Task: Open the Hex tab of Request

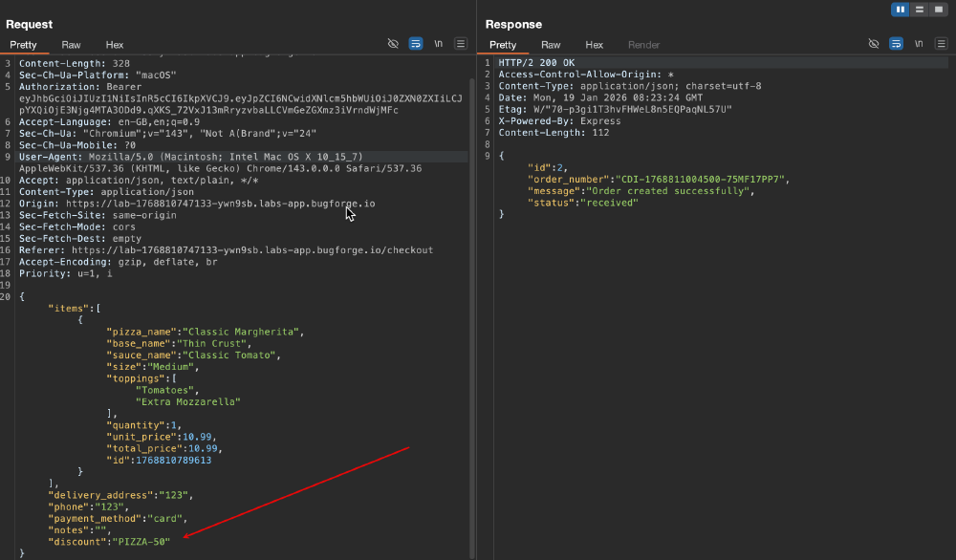Action: (115, 45)
